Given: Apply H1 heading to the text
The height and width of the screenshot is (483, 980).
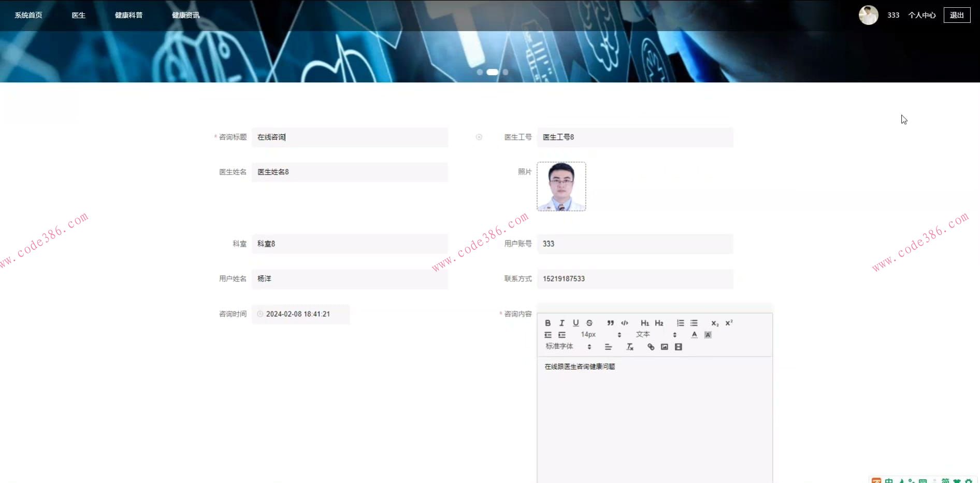Looking at the screenshot, I should pyautogui.click(x=645, y=323).
